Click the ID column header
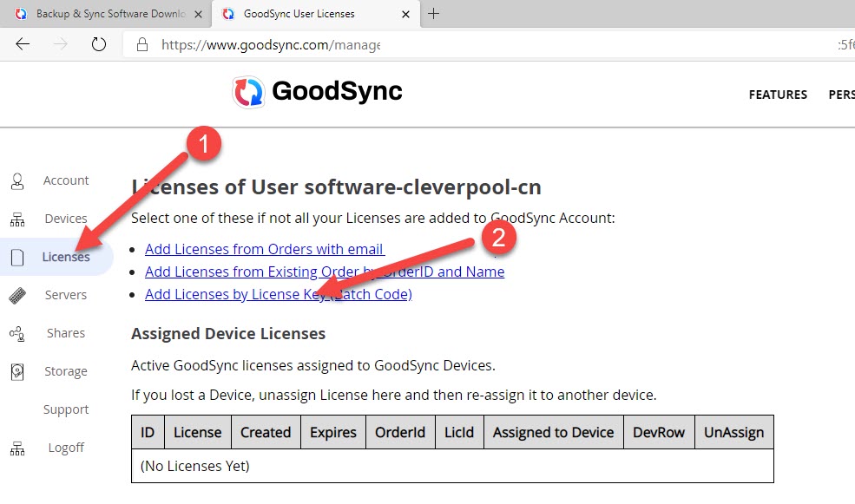The height and width of the screenshot is (504, 855). point(148,432)
